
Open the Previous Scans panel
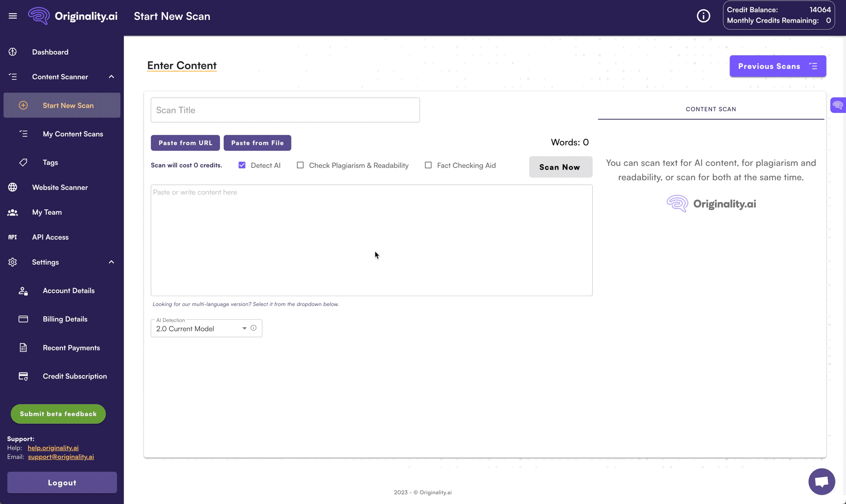click(777, 66)
